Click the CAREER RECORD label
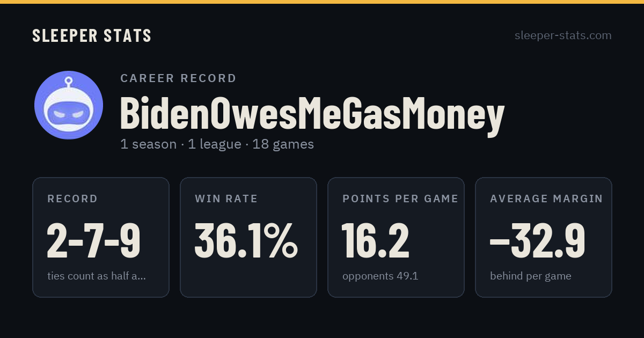Screen dimensions: 644x338 [x=178, y=78]
